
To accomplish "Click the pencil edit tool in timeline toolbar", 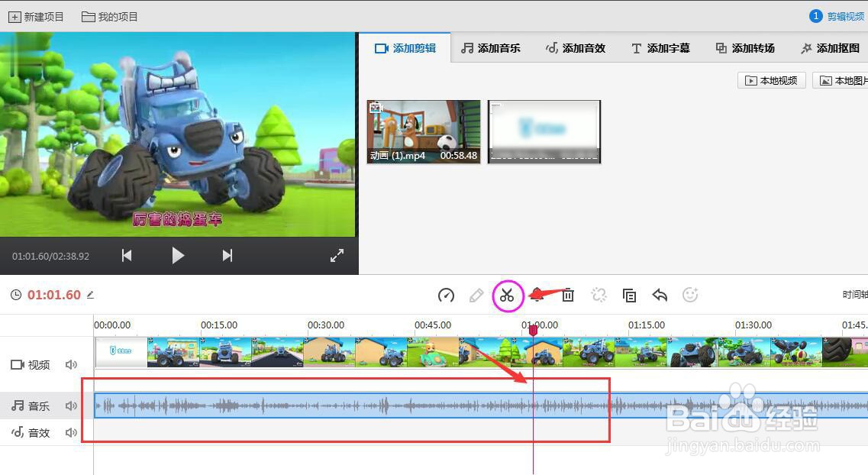I will pyautogui.click(x=476, y=295).
